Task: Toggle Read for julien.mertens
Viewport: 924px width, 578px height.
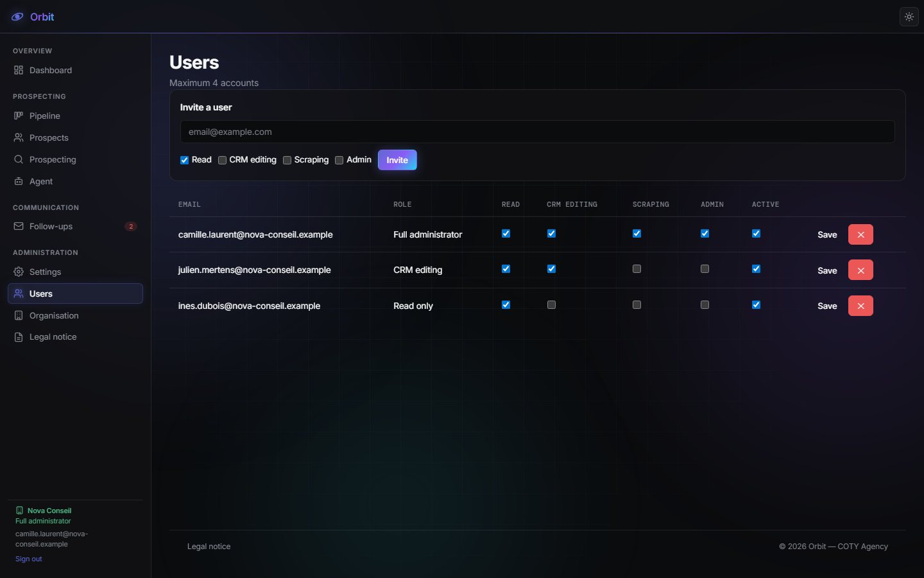Action: [506, 269]
